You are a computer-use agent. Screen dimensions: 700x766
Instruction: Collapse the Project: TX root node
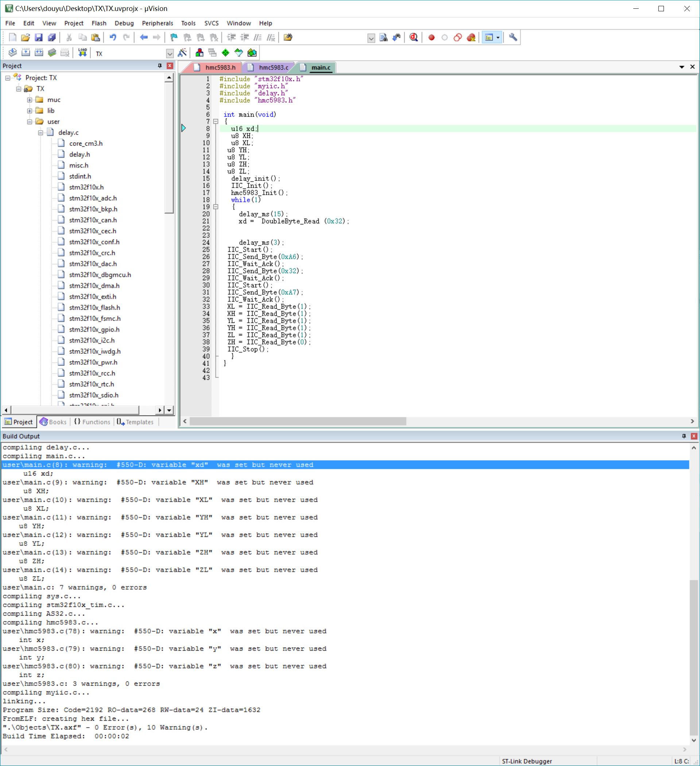click(8, 78)
